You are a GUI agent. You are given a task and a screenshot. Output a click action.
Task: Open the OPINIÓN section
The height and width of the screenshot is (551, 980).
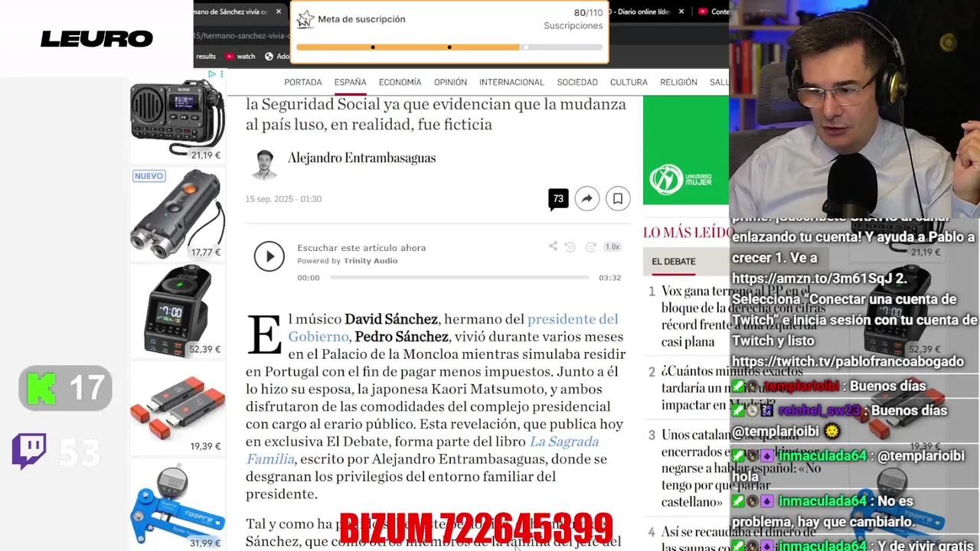[x=450, y=82]
